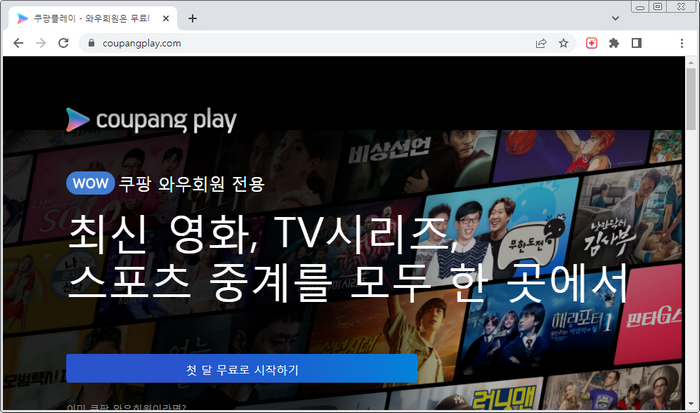
Task: Click the page scrollbar up arrow
Action: coord(691,62)
